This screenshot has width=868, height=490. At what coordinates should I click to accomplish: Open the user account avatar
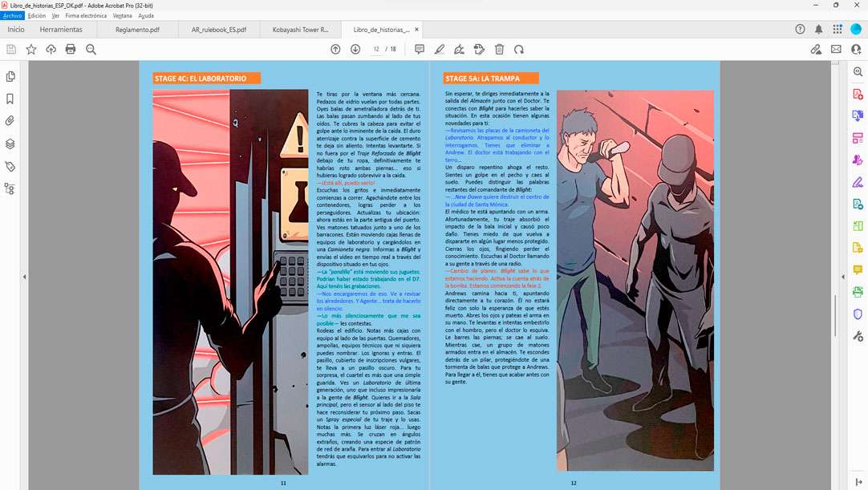point(856,30)
